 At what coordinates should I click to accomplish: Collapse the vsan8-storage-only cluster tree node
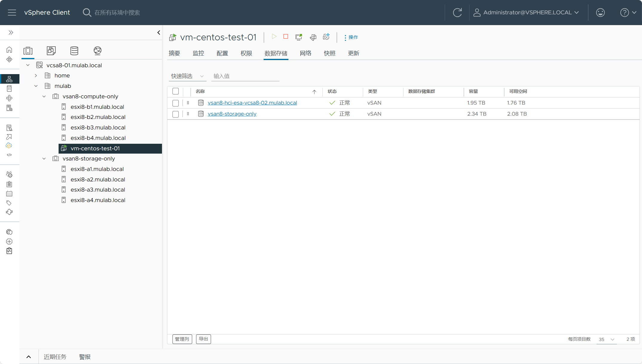[44, 159]
